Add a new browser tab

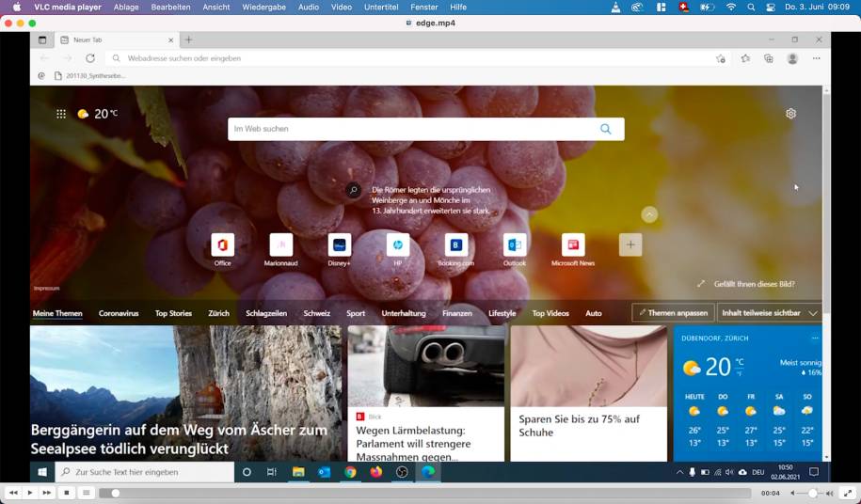(188, 39)
